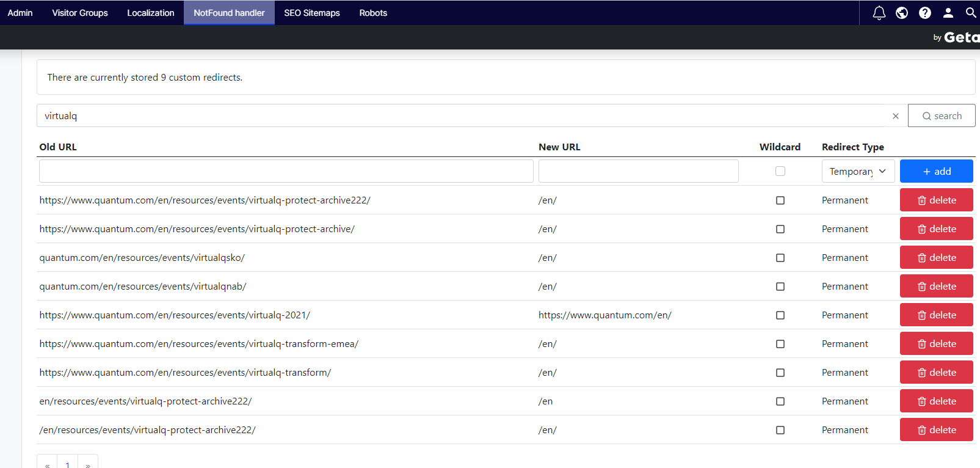980x468 pixels.
Task: Click the blue add button
Action: pos(936,171)
